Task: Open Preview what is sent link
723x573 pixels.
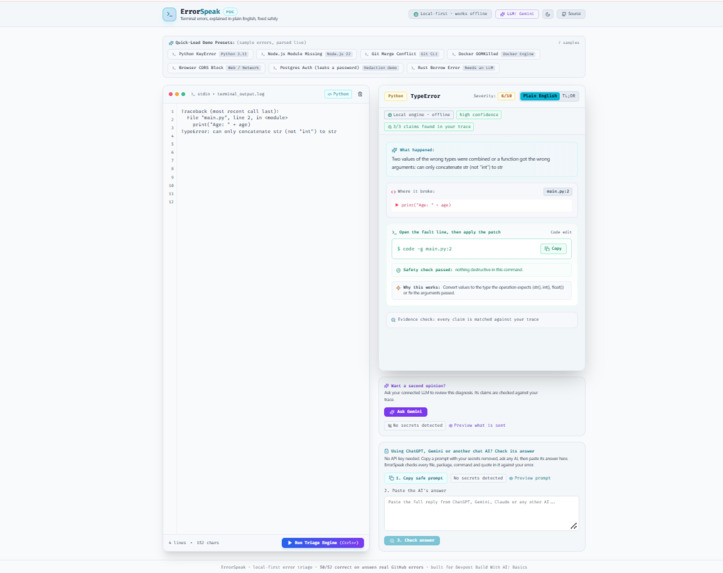Action: 477,425
